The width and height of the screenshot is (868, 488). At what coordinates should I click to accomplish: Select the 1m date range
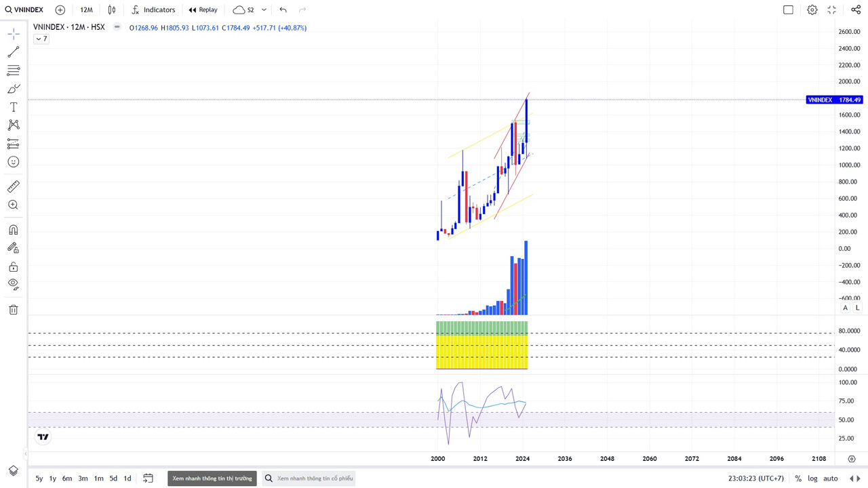[x=98, y=479]
